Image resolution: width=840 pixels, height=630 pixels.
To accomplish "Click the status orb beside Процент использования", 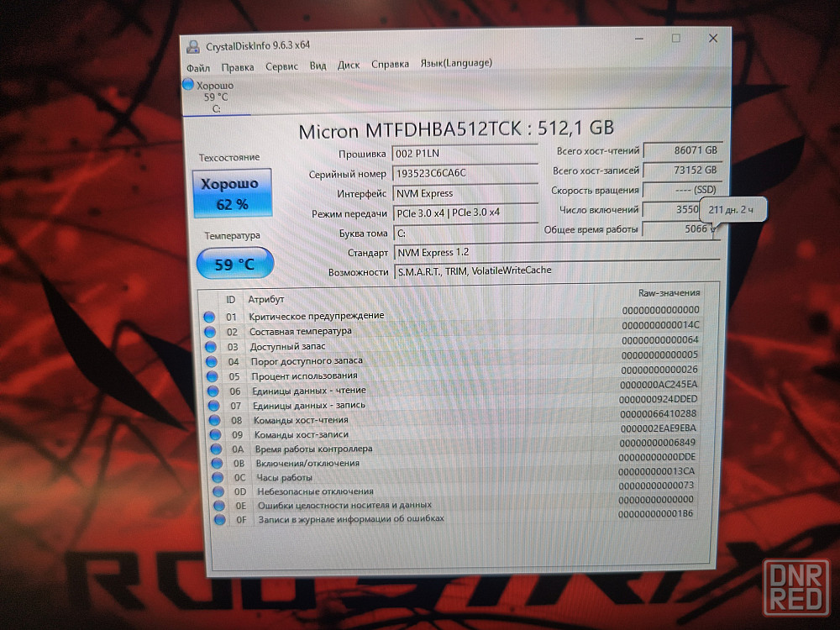I will pyautogui.click(x=211, y=376).
